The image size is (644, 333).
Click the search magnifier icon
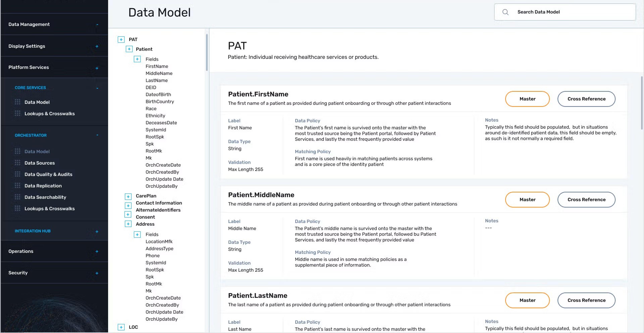(505, 12)
